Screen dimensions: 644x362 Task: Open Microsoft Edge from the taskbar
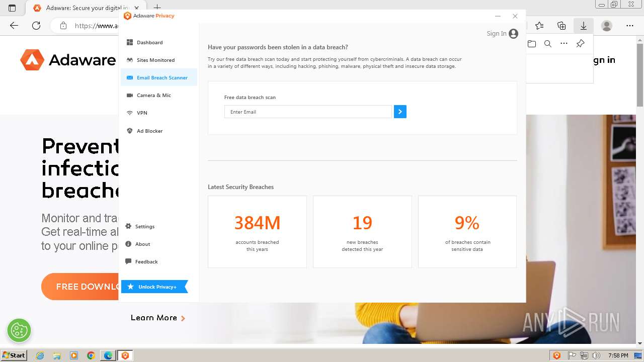click(108, 355)
